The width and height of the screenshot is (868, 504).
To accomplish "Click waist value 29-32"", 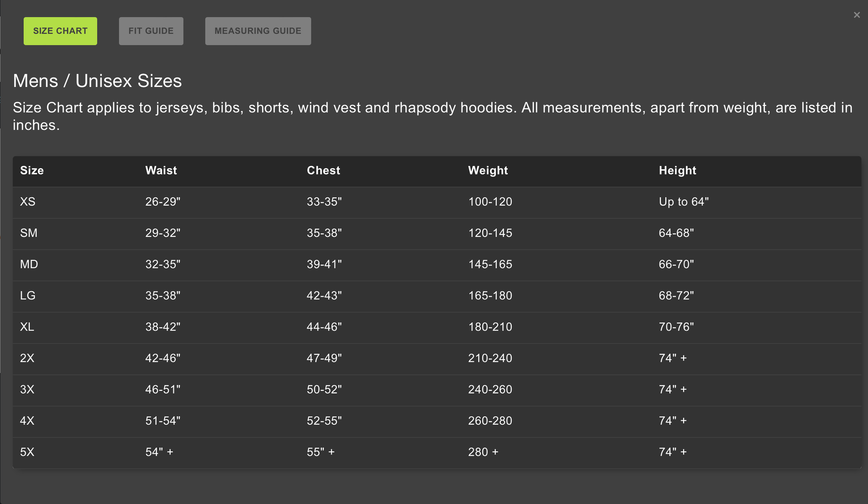I will click(x=163, y=233).
